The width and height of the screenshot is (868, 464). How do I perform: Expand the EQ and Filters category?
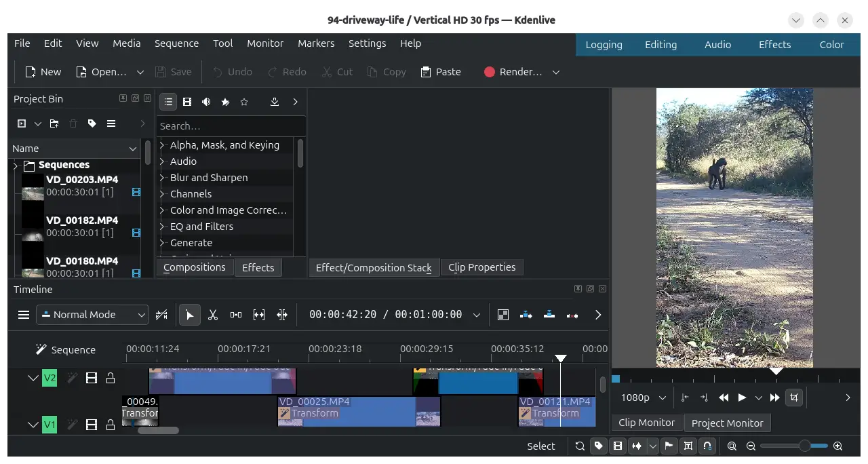pos(162,227)
